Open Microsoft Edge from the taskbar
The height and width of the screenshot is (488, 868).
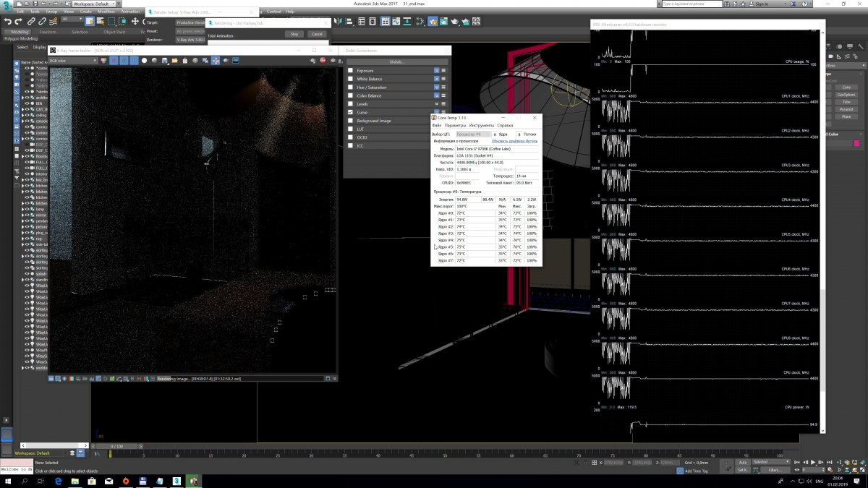pyautogui.click(x=58, y=481)
